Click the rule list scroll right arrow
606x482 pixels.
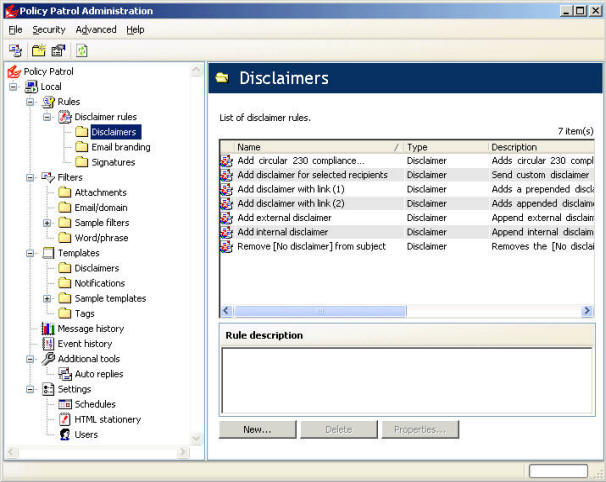pos(587,311)
